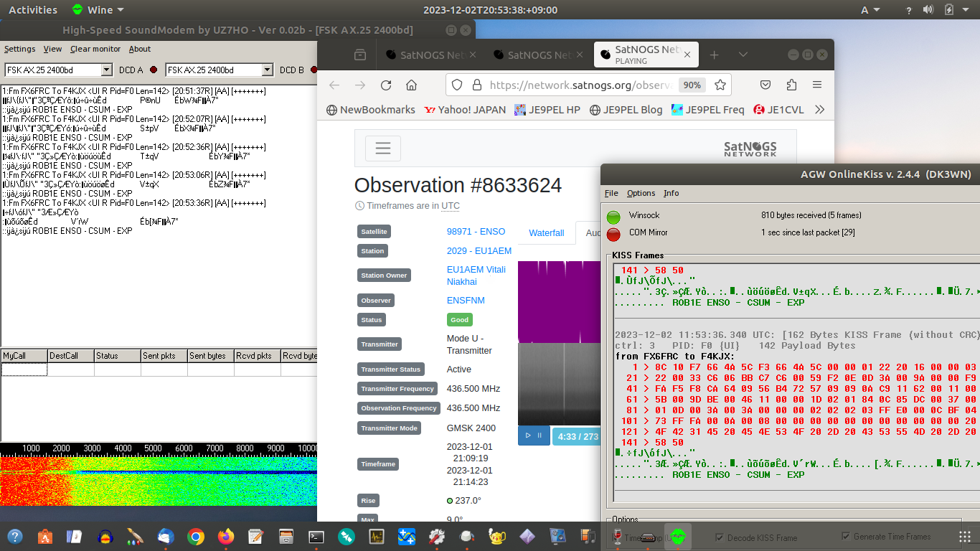
Task: Open NewBookmarks bookmark folder
Action: (370, 110)
